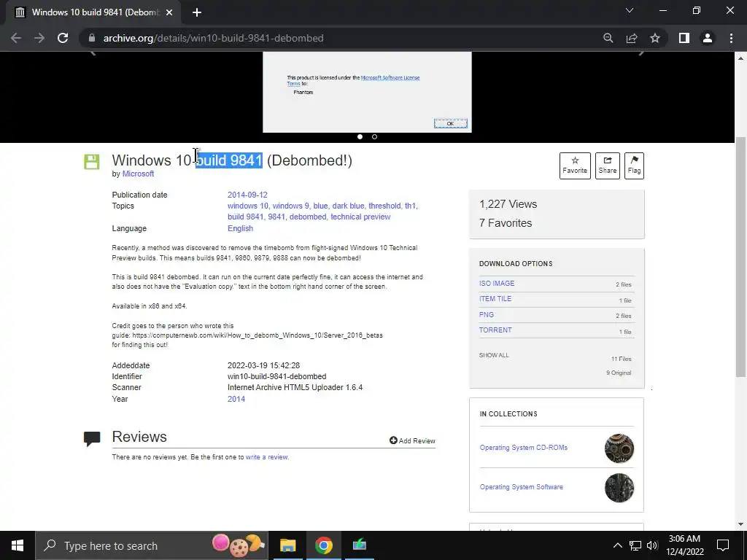
Task: Open a new tab with plus button
Action: 197,12
